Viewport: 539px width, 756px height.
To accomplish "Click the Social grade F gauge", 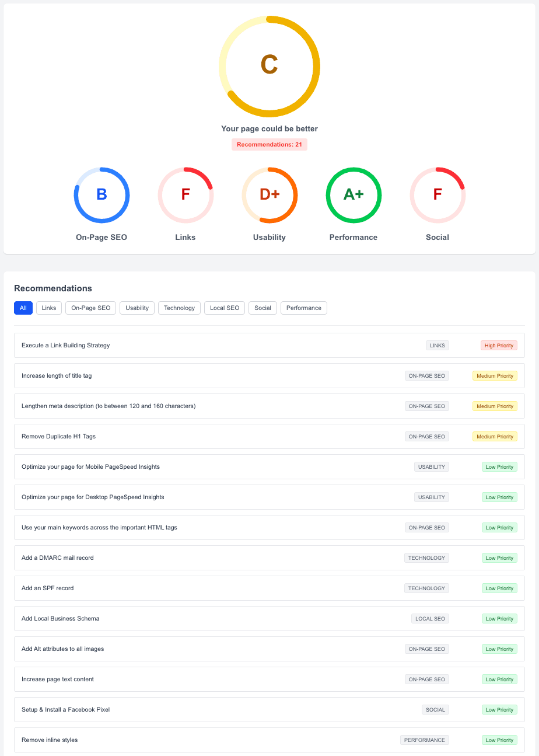I will tap(437, 196).
